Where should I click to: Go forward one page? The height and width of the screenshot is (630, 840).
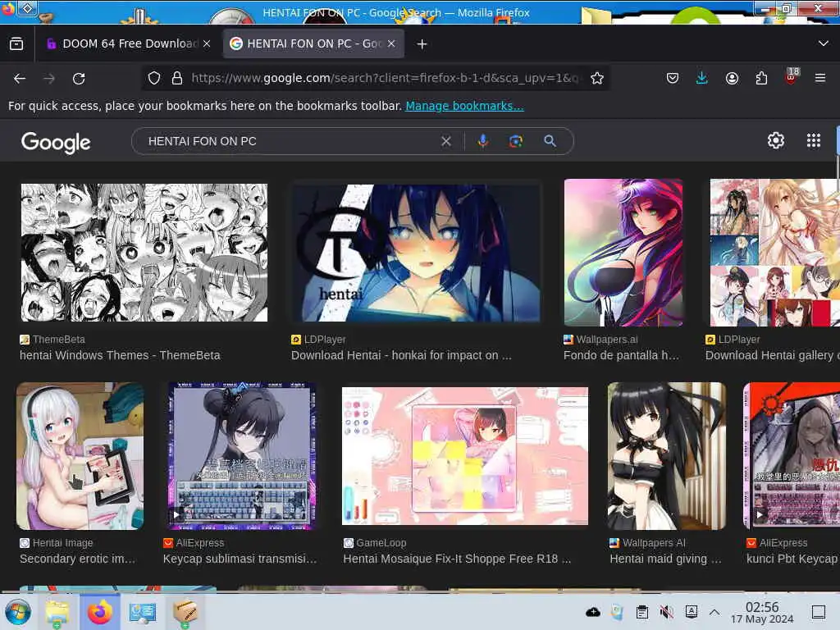(x=49, y=79)
